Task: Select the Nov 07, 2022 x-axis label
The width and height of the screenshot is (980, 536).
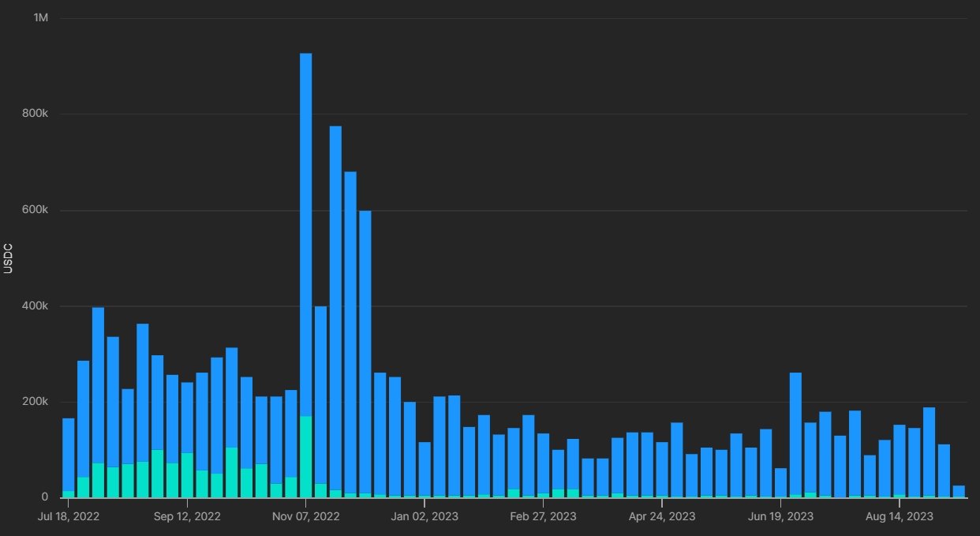Action: 305,517
